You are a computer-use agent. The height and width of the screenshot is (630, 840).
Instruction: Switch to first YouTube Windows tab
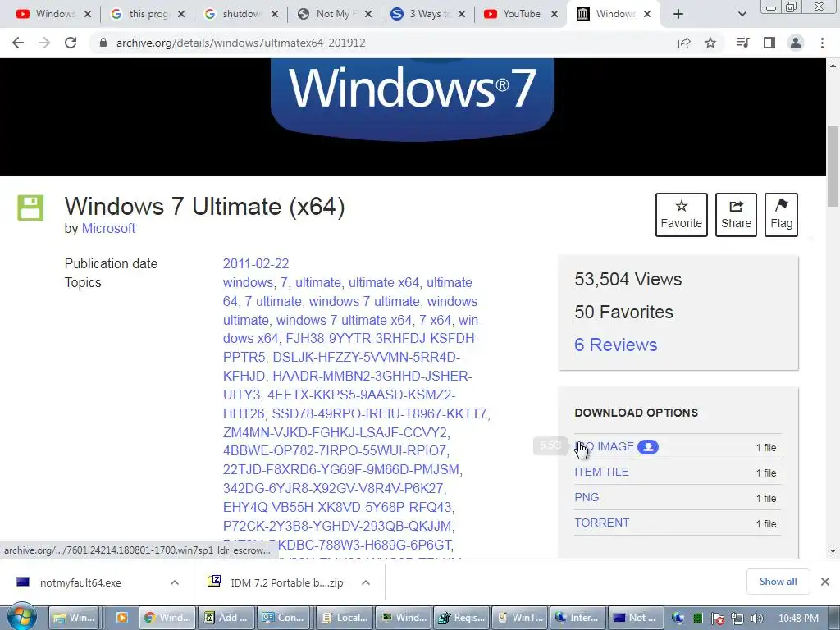(x=47, y=14)
